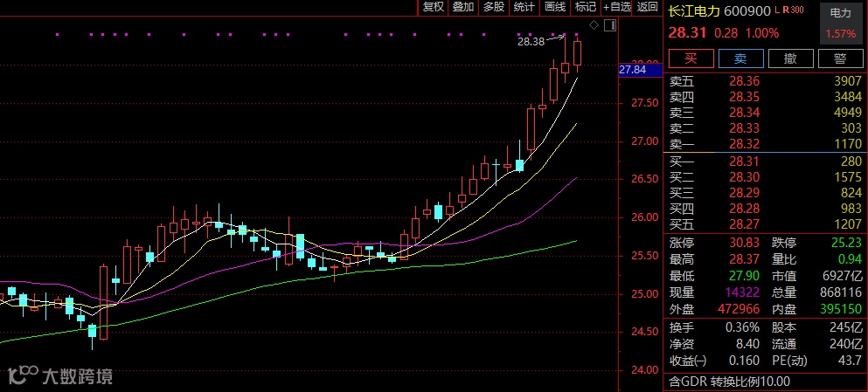Click 最低 value 27.90
This screenshot has width=868, height=392.
(x=744, y=275)
